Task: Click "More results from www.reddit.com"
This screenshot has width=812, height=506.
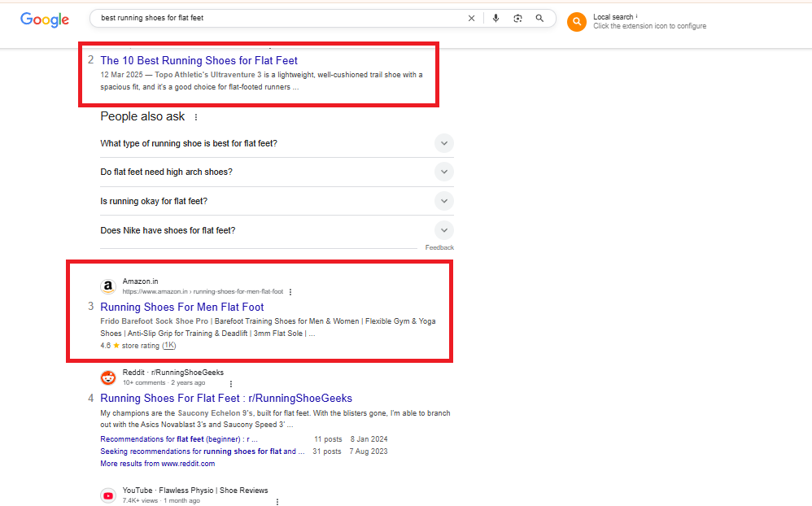Action: click(157, 464)
